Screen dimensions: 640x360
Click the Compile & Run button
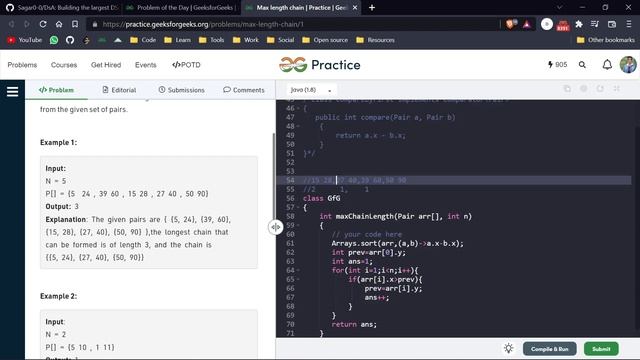(549, 349)
